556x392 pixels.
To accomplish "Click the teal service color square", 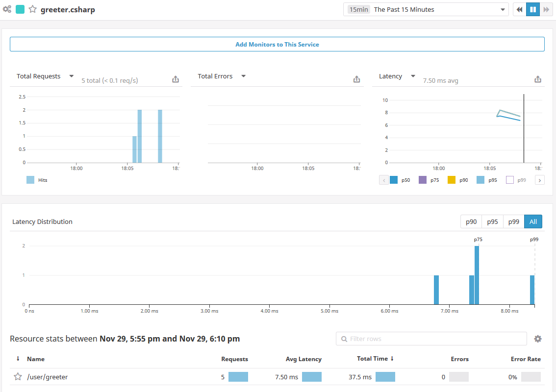I will (20, 9).
